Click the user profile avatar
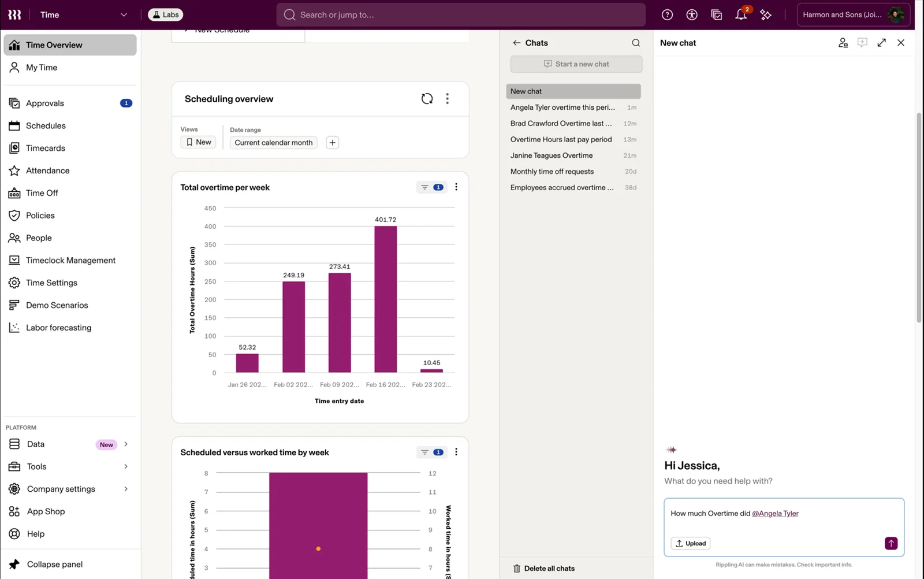This screenshot has width=924, height=579. coord(896,14)
